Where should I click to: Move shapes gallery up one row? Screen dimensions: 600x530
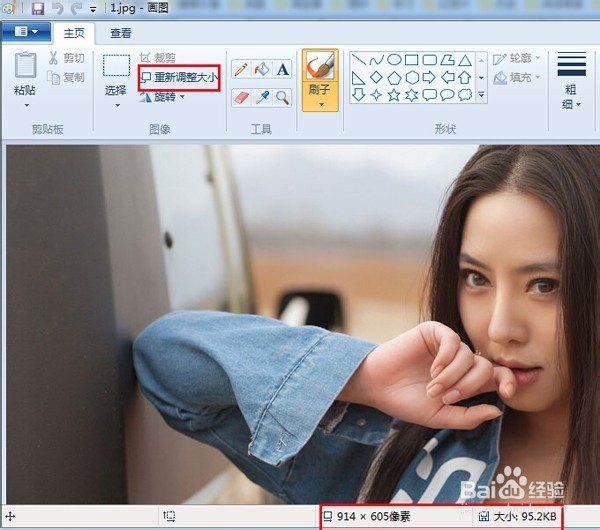[x=481, y=60]
